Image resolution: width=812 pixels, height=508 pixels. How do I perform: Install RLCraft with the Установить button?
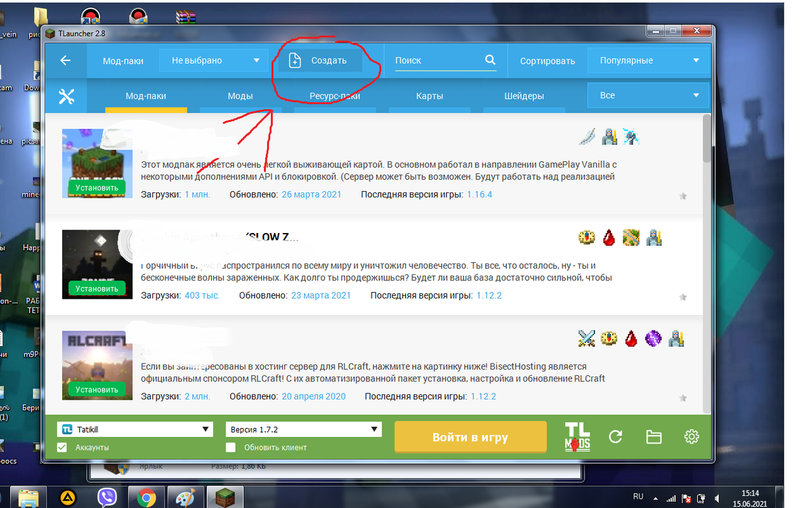(97, 389)
